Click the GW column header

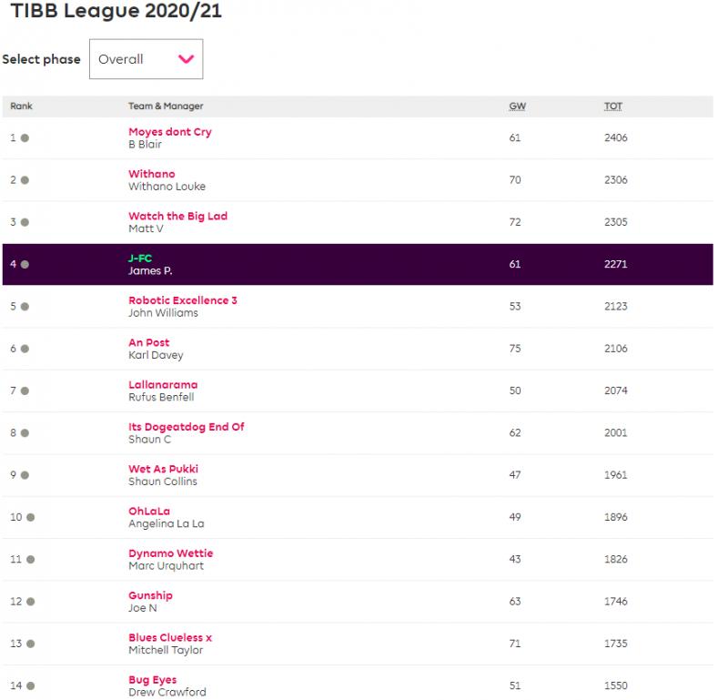click(x=517, y=107)
